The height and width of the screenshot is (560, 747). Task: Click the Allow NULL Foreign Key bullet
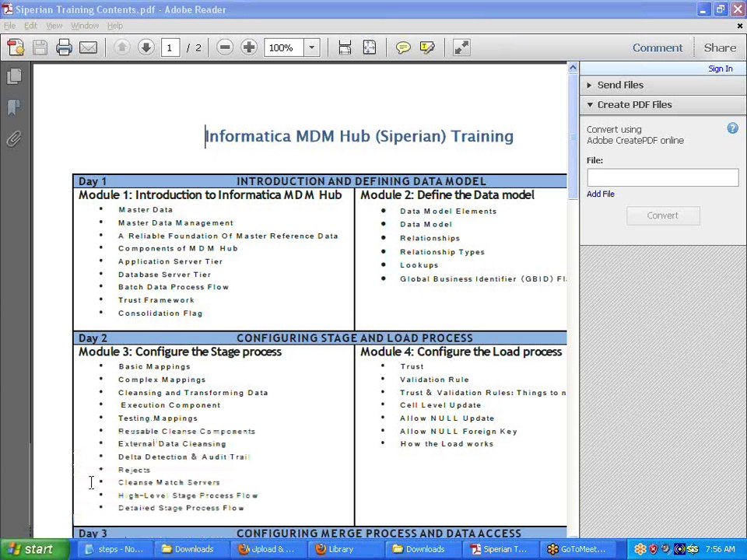coord(458,432)
